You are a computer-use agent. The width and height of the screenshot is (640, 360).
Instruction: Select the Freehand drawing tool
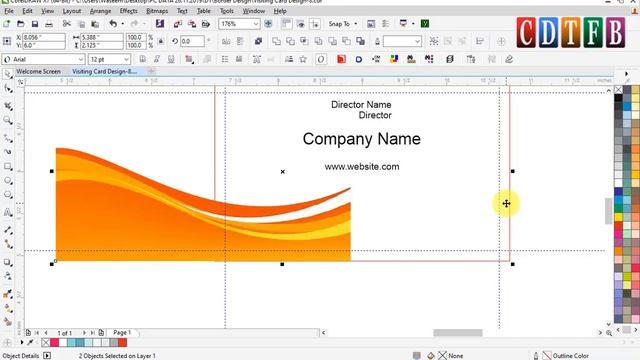(x=8, y=139)
